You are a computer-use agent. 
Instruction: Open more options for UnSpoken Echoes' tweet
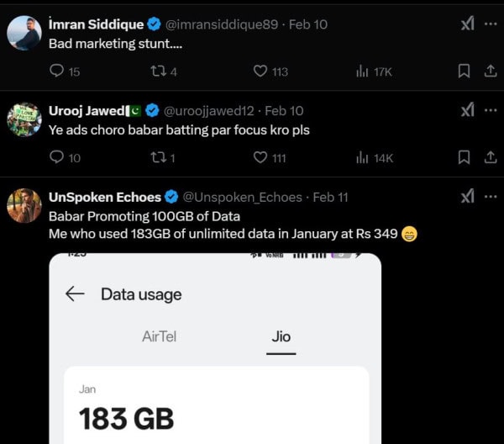491,197
